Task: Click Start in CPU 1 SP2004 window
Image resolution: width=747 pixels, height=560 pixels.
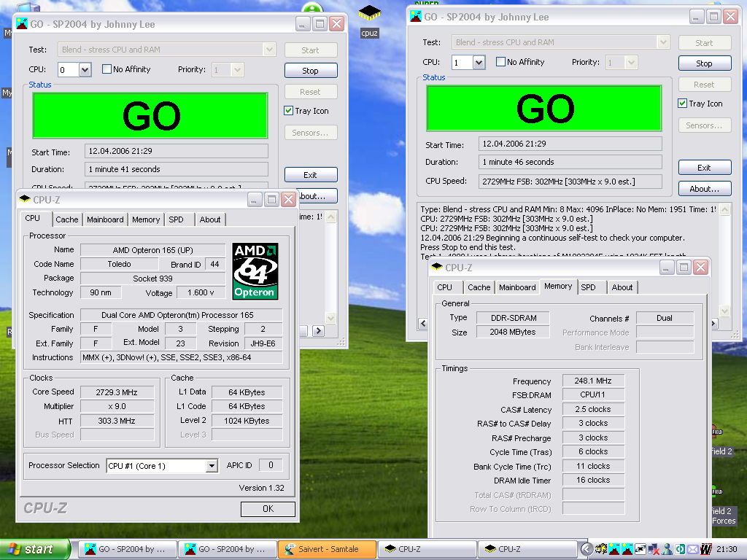Action: pos(704,43)
